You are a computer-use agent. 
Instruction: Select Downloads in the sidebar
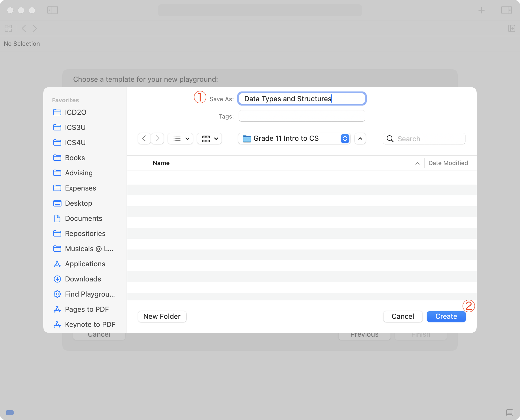[x=83, y=279]
